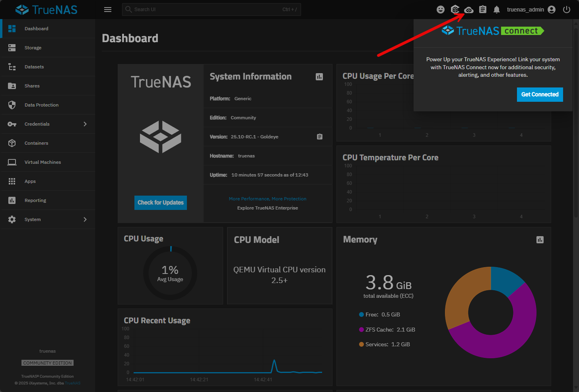Click the Check for Updates button
579x392 pixels.
click(x=161, y=203)
